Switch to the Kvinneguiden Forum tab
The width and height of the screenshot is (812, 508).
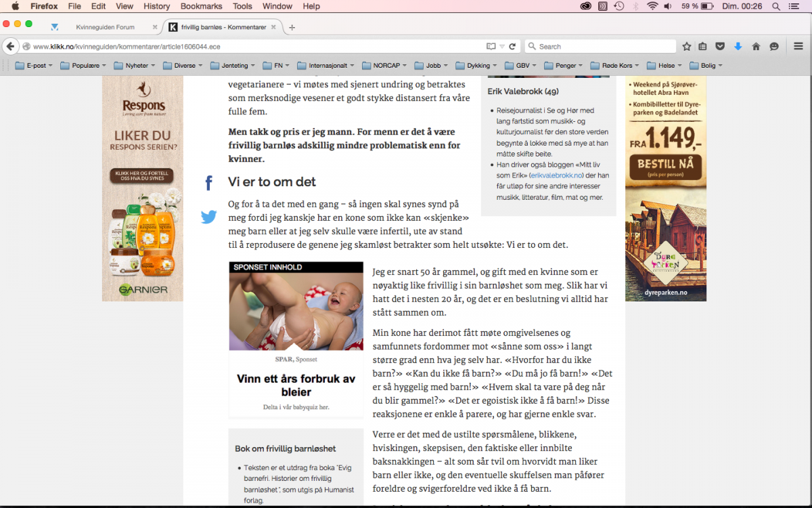click(105, 27)
